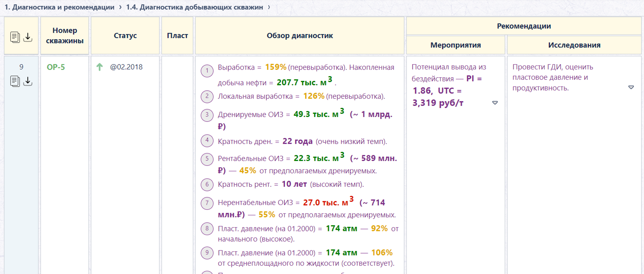The width and height of the screenshot is (644, 274).
Task: Select diagnostic item number 3 circle
Action: coord(207,115)
